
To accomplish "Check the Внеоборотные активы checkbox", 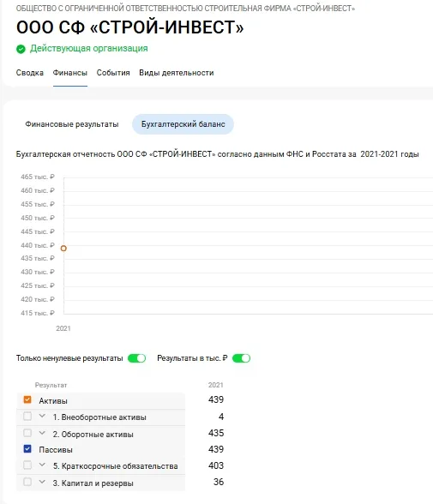I will coord(27,417).
